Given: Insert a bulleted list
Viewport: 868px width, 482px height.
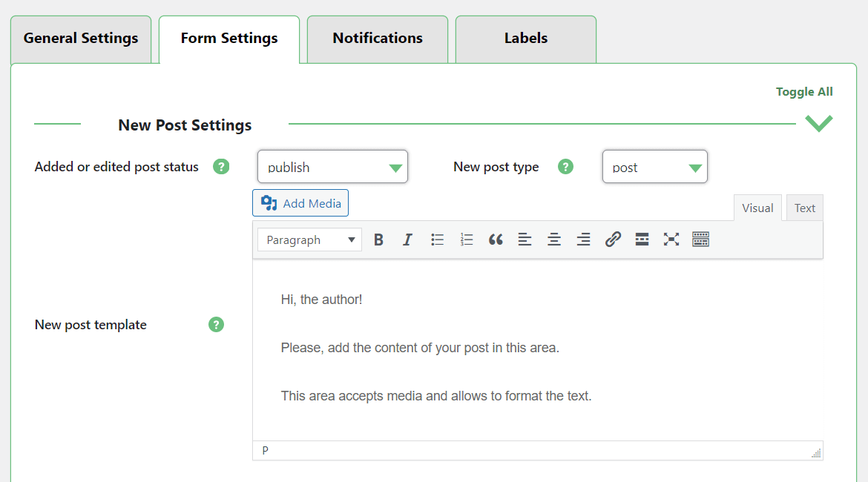Looking at the screenshot, I should 438,240.
